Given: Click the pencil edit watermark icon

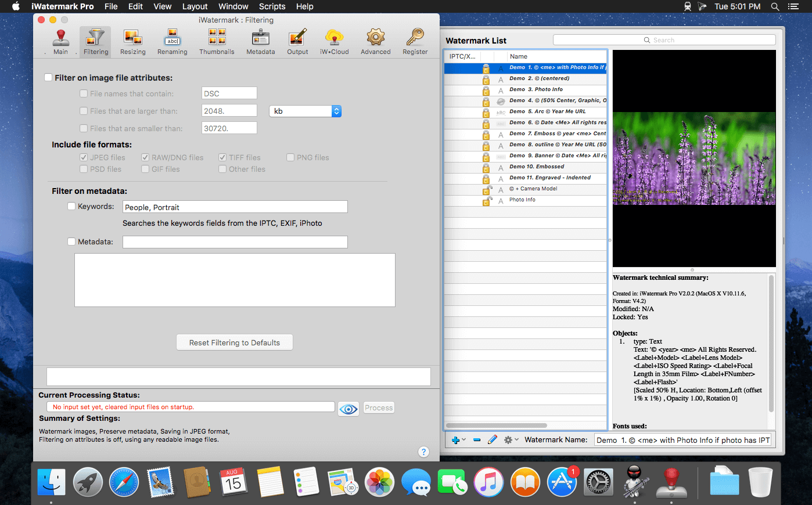Looking at the screenshot, I should point(493,440).
